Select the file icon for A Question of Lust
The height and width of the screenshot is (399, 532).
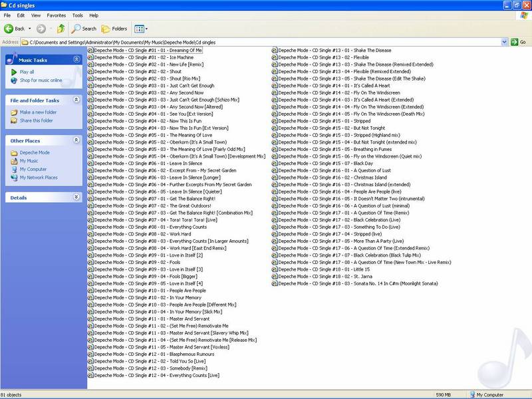[x=275, y=170]
